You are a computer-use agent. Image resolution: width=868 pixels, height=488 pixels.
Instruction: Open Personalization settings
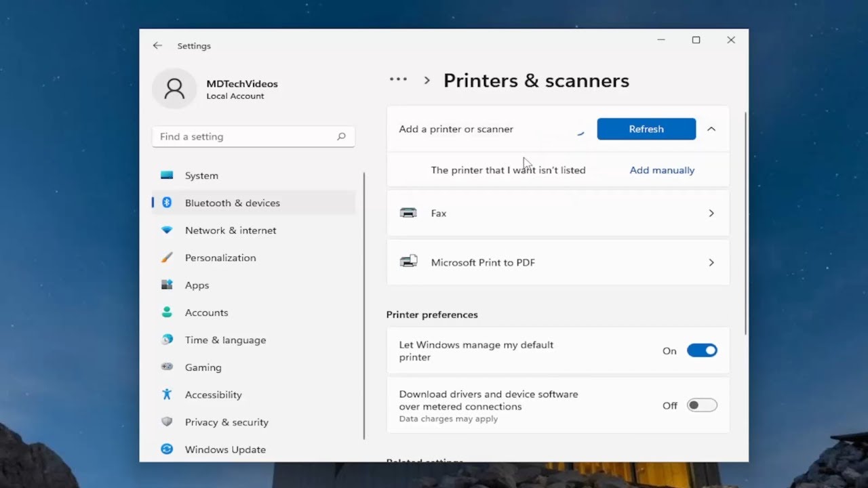(x=254, y=258)
